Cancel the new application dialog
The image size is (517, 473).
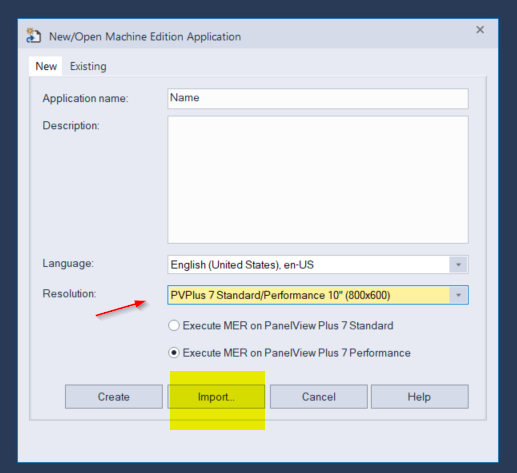tap(319, 397)
